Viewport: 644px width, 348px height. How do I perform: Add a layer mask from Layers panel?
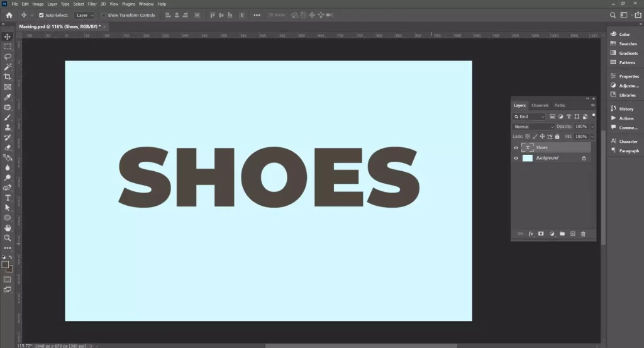(x=541, y=233)
